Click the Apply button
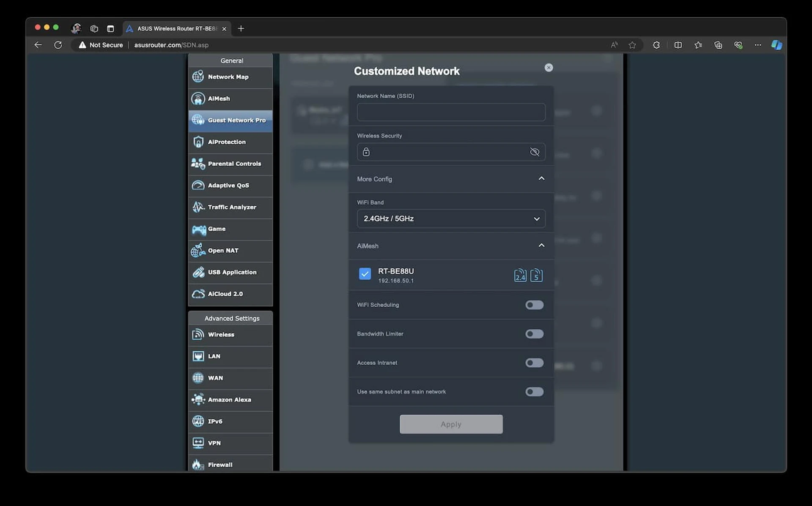 tap(451, 424)
